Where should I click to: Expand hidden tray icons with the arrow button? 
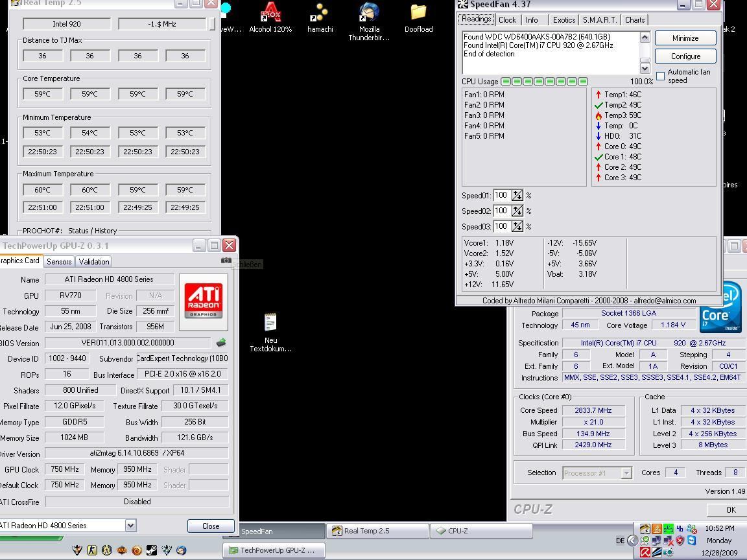(633, 541)
